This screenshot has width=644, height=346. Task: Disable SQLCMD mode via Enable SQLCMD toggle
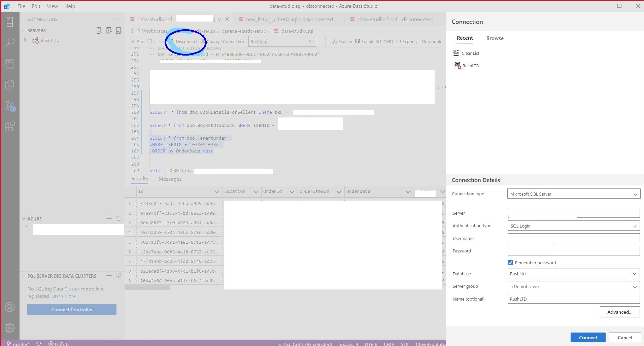point(374,41)
